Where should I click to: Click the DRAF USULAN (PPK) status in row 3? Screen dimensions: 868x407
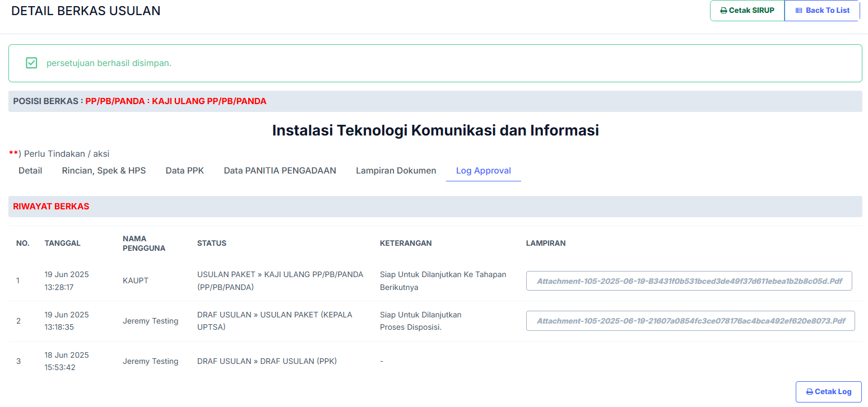click(x=267, y=361)
